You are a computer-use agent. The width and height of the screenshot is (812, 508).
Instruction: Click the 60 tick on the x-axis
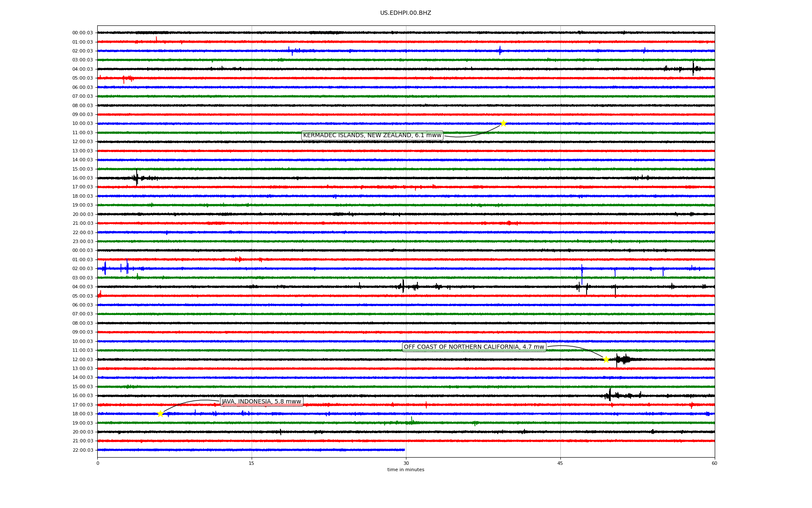(x=714, y=463)
